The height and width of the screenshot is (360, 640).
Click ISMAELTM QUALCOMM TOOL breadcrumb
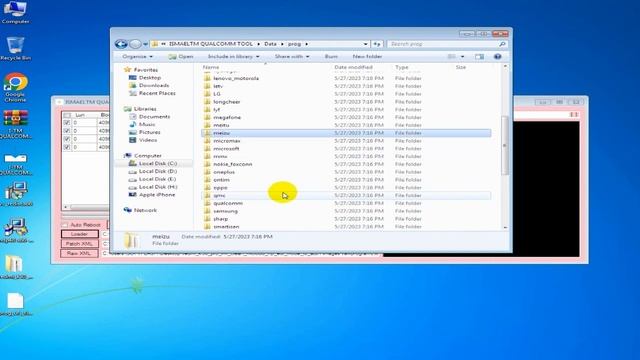point(211,44)
